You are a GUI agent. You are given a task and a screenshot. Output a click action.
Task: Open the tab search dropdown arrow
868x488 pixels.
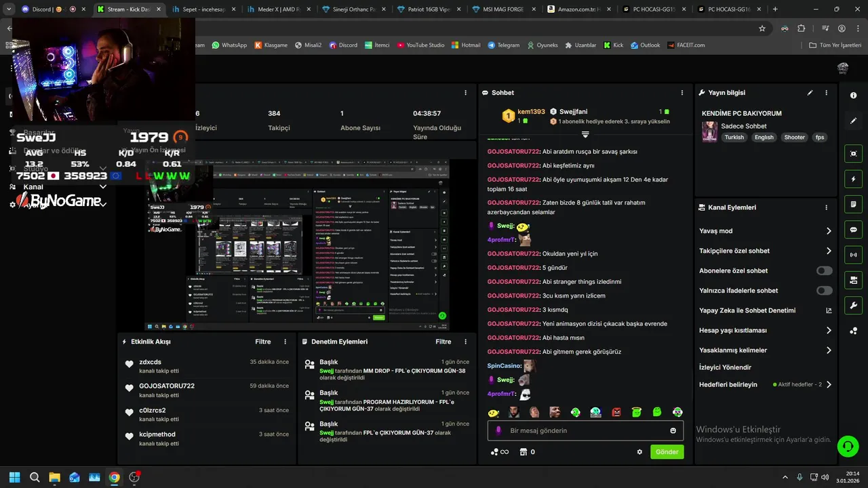(9, 9)
